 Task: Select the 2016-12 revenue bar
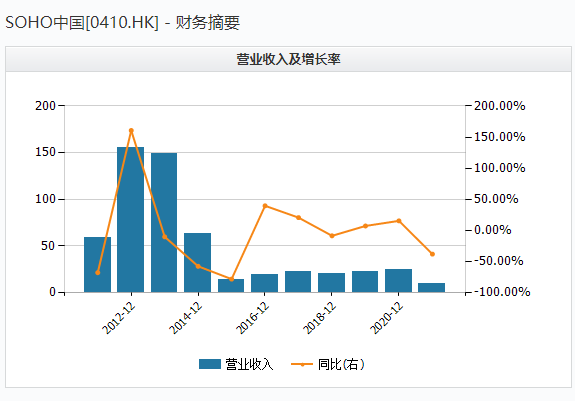coord(264,283)
